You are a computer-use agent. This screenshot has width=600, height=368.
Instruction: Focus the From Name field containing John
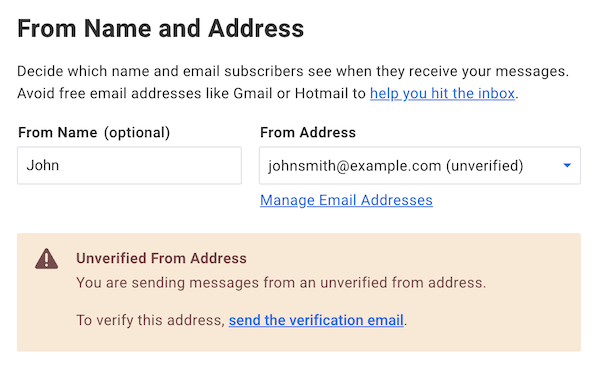click(x=129, y=166)
